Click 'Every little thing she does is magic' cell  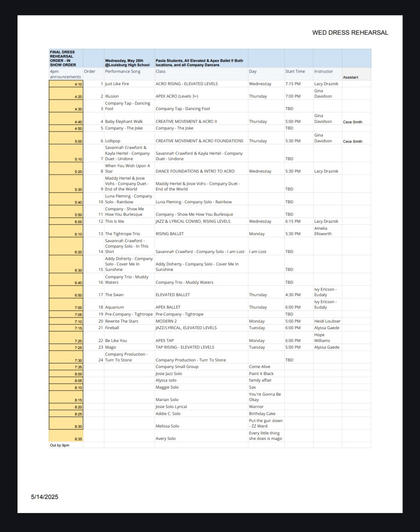(x=266, y=436)
